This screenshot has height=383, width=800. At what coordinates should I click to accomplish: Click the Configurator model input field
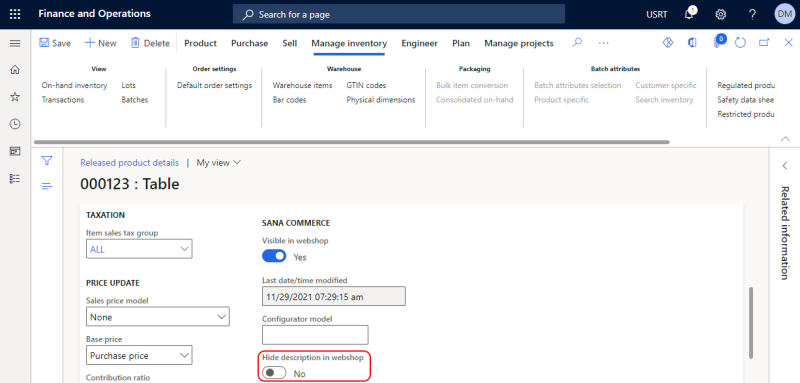[315, 335]
